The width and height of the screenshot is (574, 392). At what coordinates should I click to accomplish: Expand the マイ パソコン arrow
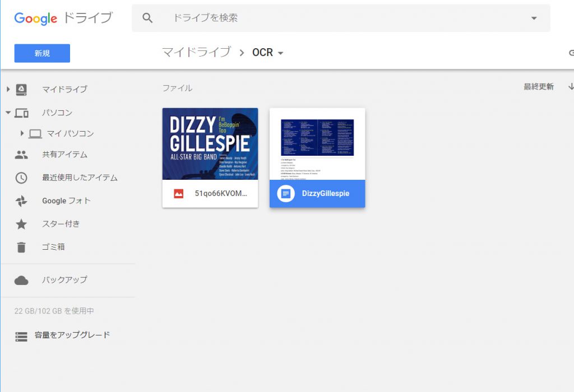[x=22, y=133]
